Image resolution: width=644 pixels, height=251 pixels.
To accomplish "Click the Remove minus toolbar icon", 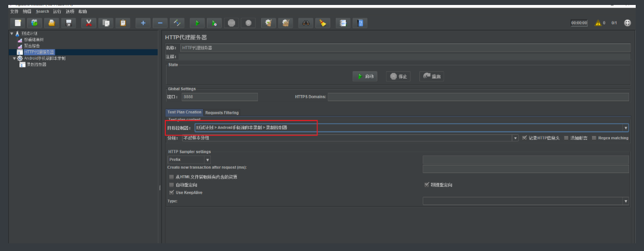I will pyautogui.click(x=160, y=23).
